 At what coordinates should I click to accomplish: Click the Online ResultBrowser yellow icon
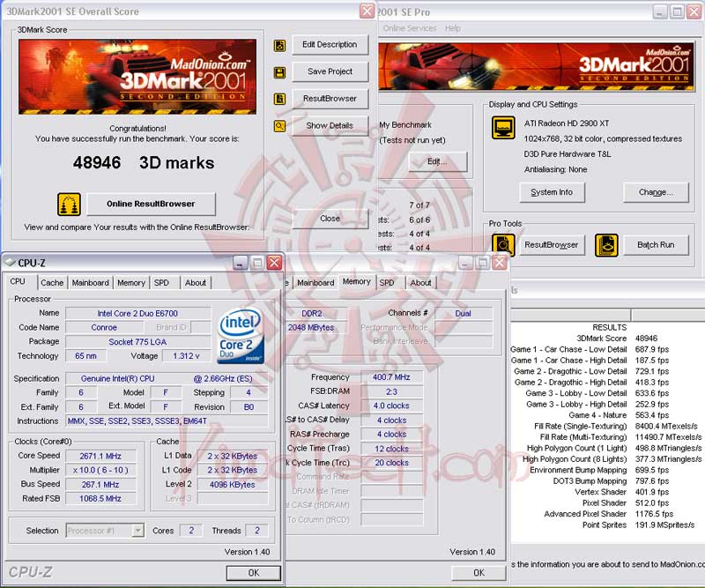point(69,205)
